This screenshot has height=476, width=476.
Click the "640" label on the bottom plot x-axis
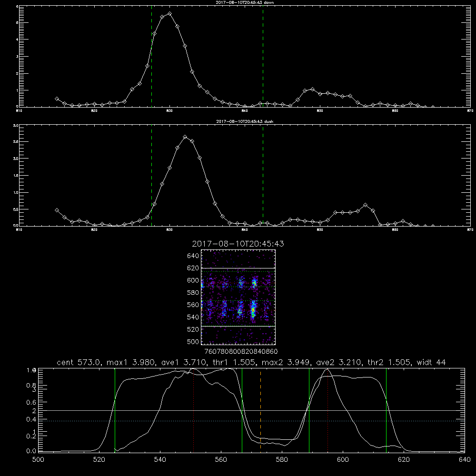[x=465, y=460]
